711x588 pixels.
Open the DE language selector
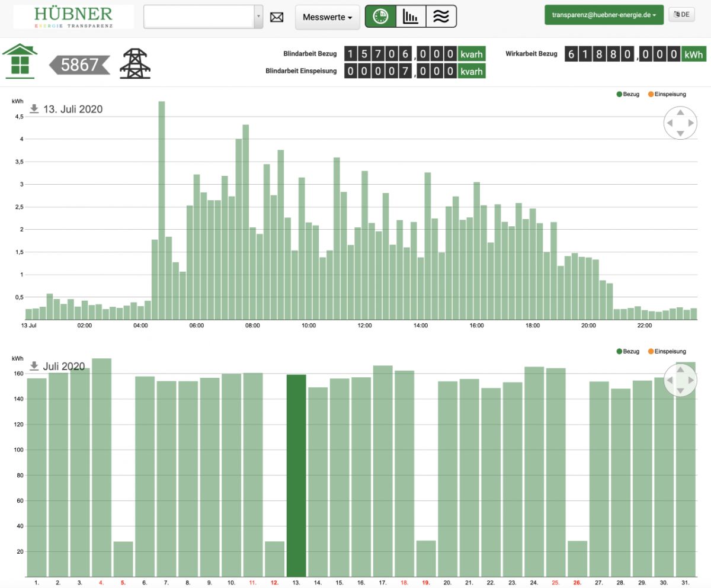point(681,15)
